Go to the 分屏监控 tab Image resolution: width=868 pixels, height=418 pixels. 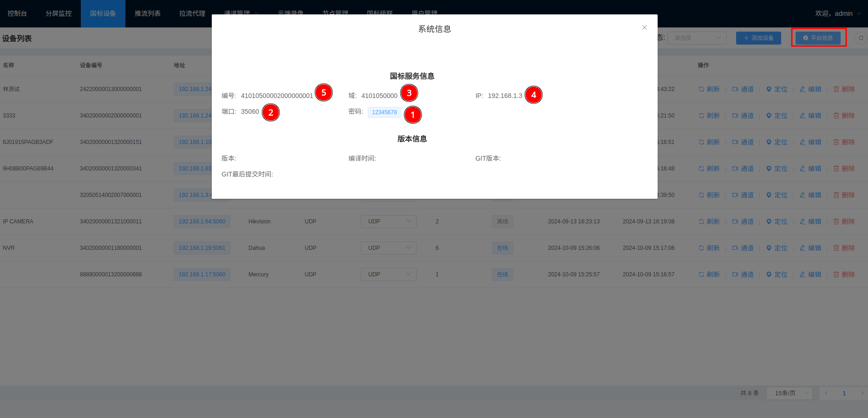tap(59, 13)
